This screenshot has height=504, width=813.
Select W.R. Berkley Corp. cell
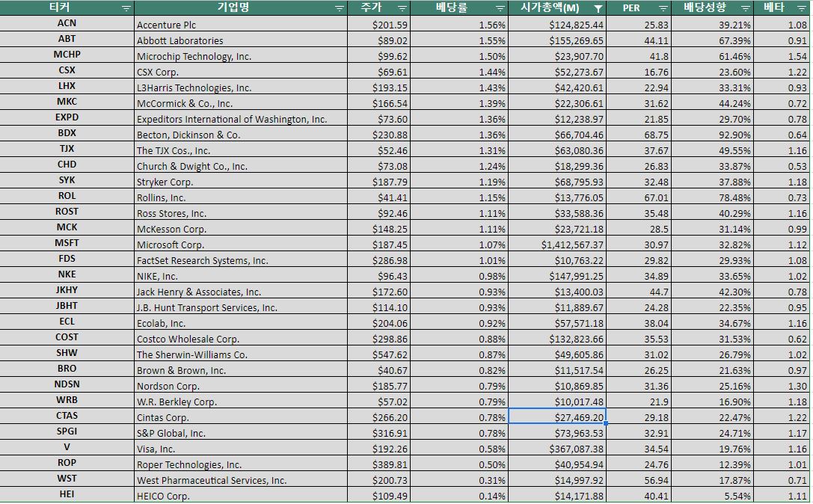(241, 400)
